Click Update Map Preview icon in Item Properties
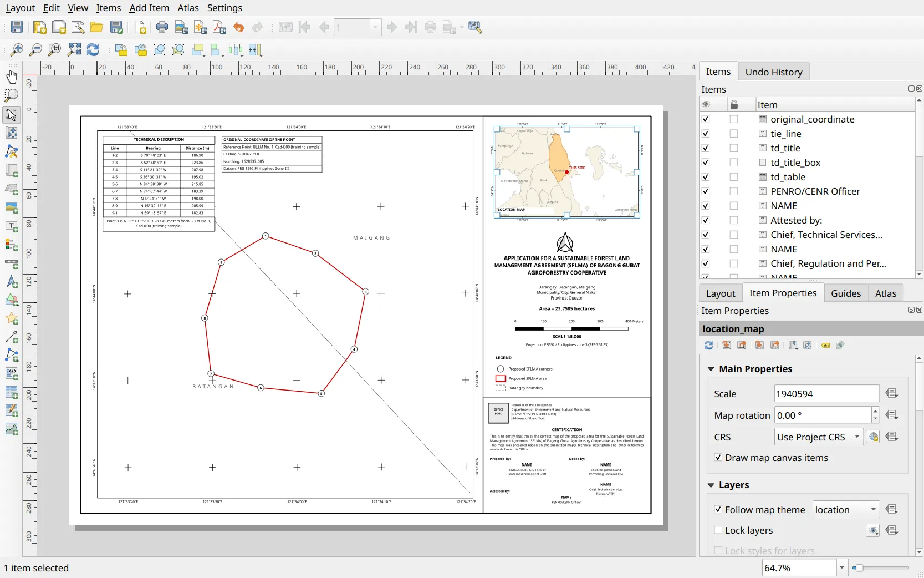The image size is (924, 578). click(x=708, y=345)
